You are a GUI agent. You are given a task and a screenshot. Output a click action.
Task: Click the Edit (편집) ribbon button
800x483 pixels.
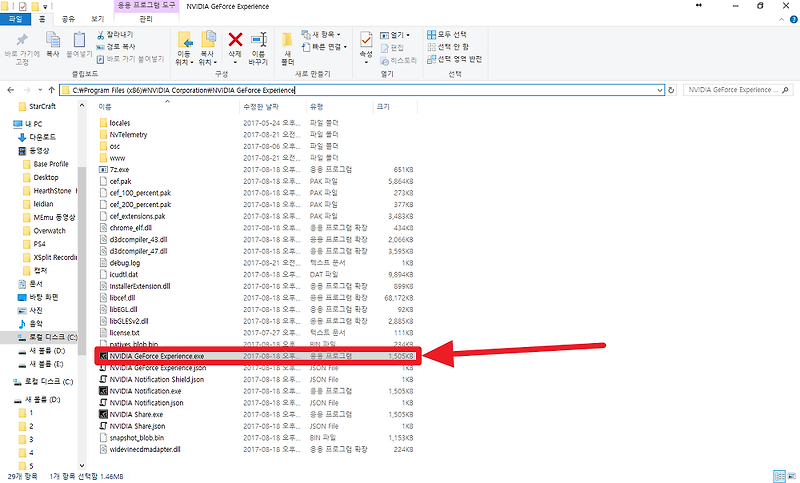click(x=392, y=47)
